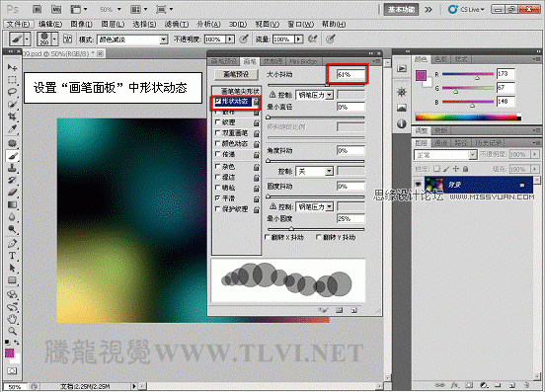Screen dimensions: 545x392
Task: Switch to the Mini Bridge tab
Action: tap(303, 61)
